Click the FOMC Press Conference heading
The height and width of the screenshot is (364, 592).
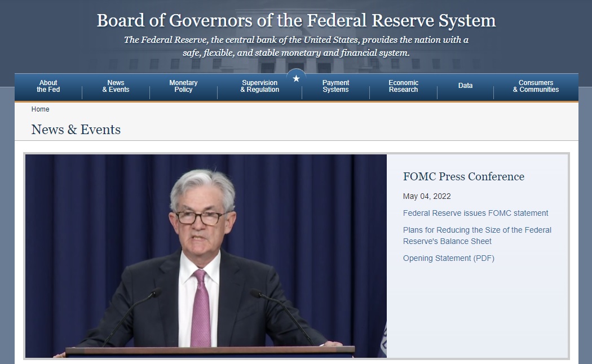coord(463,177)
